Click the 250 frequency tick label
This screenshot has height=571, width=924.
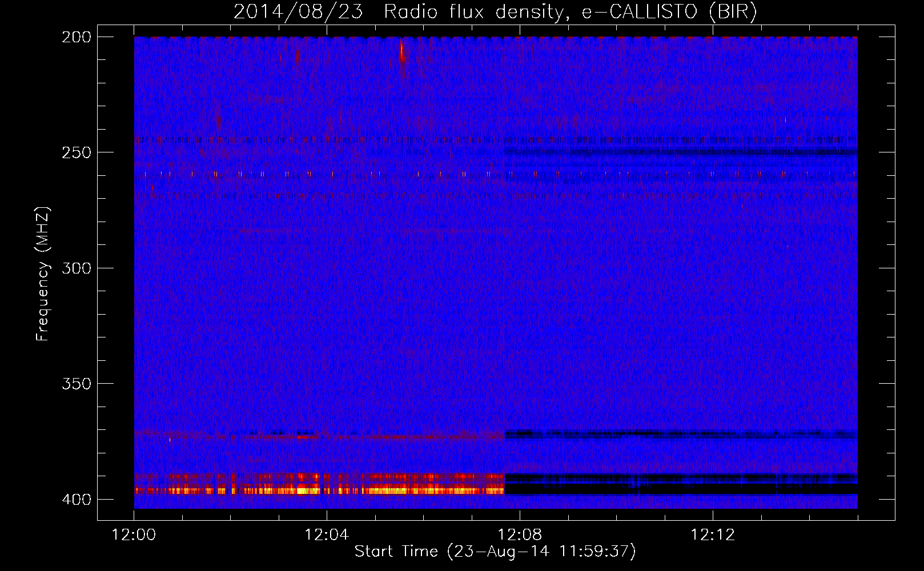[x=77, y=152]
